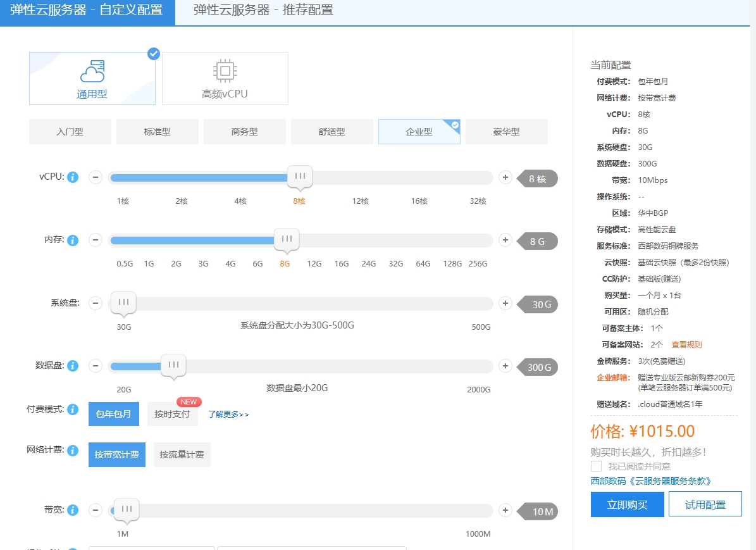
Task: Increase 内存 with the plus icon
Action: tap(505, 240)
